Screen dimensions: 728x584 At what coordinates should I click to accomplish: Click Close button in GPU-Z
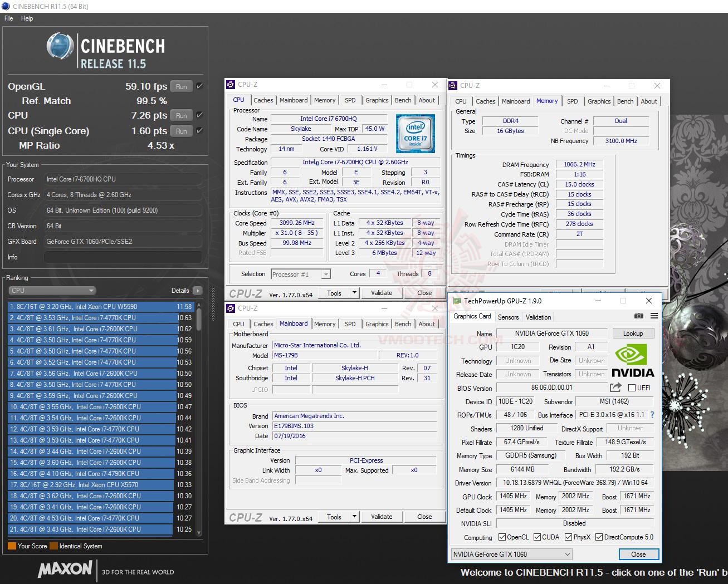638,554
